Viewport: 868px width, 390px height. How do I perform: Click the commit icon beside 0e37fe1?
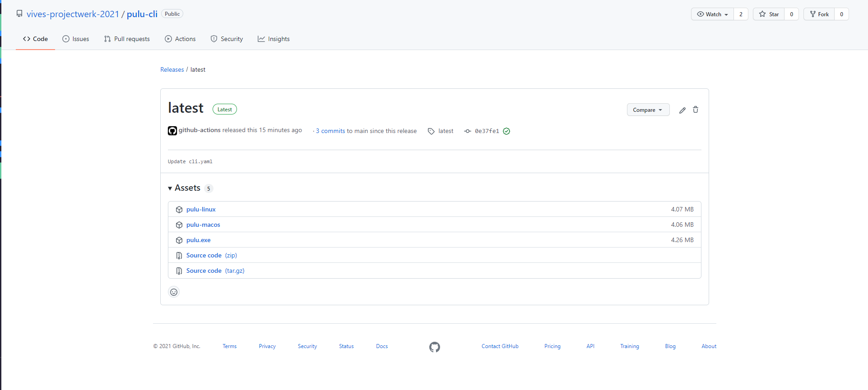pos(468,131)
